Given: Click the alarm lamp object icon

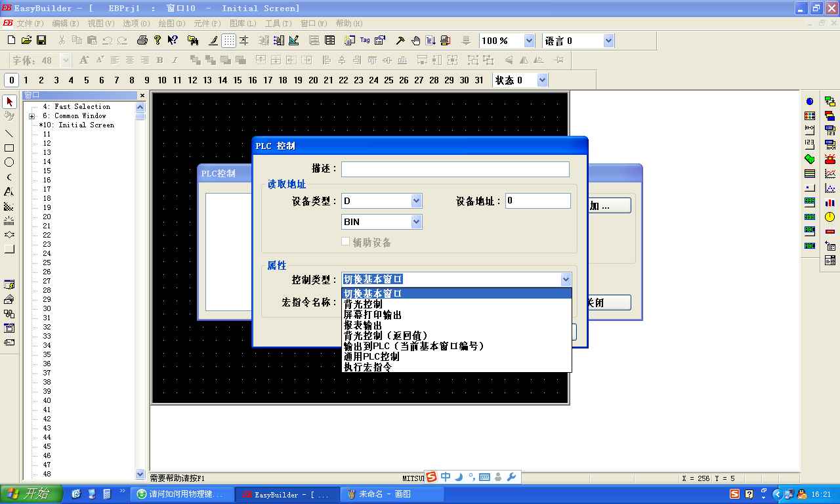Looking at the screenshot, I should [830, 159].
